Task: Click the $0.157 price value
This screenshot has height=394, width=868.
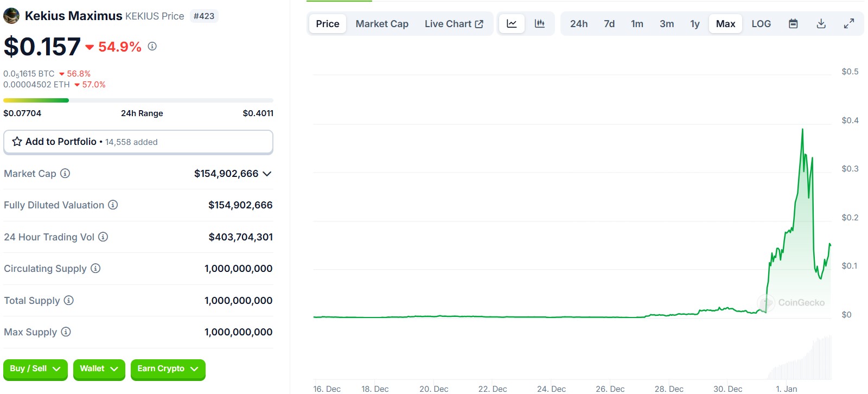Action: [42, 47]
